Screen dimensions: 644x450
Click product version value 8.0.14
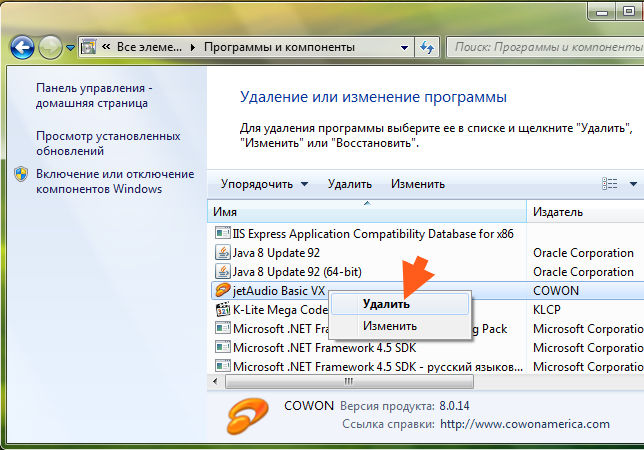coord(454,406)
